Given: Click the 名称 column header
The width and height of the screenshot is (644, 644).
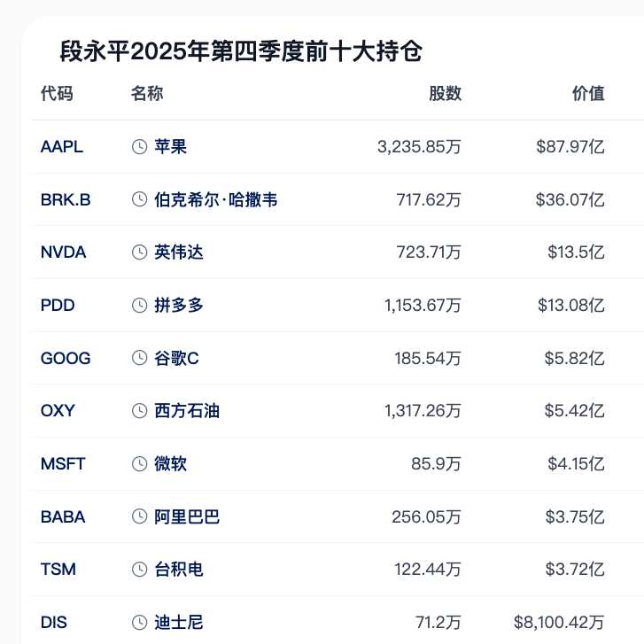Looking at the screenshot, I should 147,94.
